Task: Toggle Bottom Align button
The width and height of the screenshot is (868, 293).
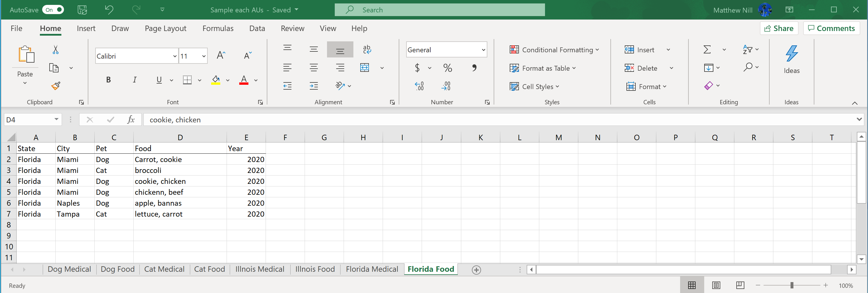Action: (x=340, y=50)
